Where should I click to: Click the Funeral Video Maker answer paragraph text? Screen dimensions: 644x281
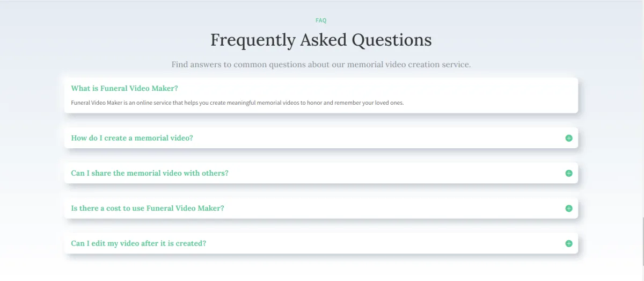237,103
